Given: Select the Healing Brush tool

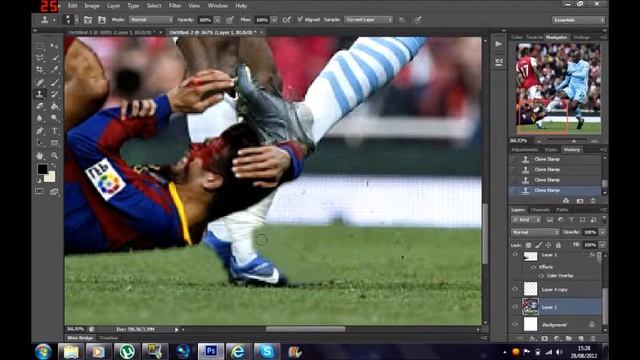Looking at the screenshot, I should point(40,82).
